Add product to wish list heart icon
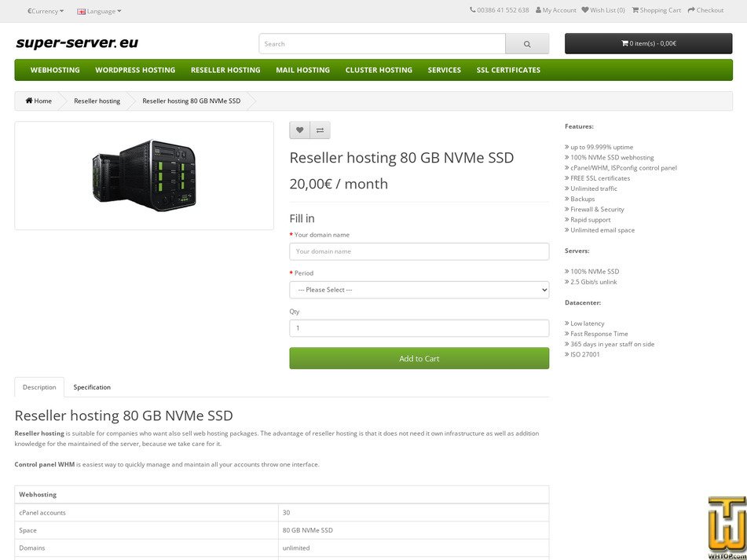The image size is (747, 560). pos(299,130)
